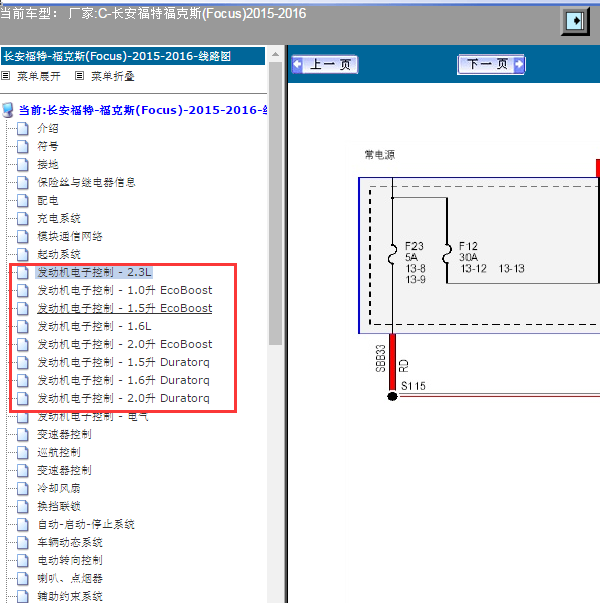Click the 菜单折叠 collapse-menu icon
The width and height of the screenshot is (600, 603).
pos(79,76)
